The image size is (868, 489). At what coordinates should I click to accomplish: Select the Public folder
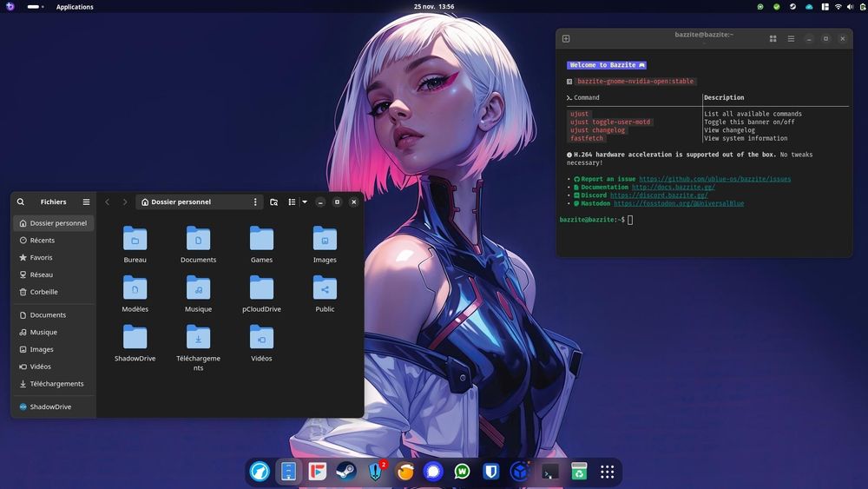(325, 294)
